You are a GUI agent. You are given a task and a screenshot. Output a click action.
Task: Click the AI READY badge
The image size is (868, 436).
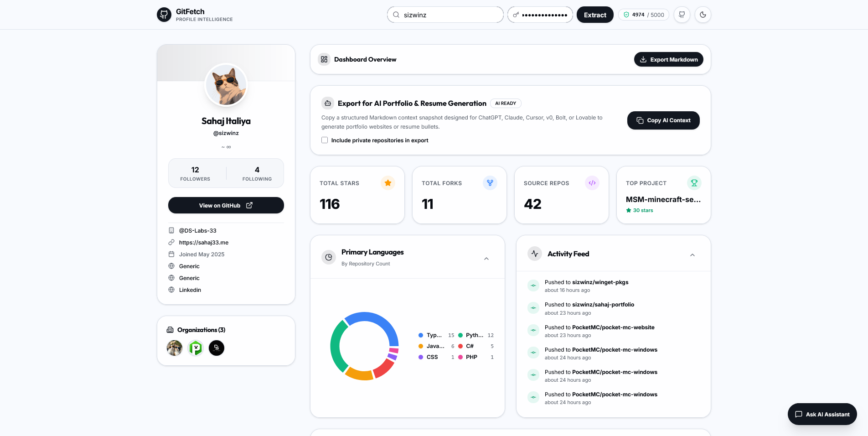pos(506,104)
